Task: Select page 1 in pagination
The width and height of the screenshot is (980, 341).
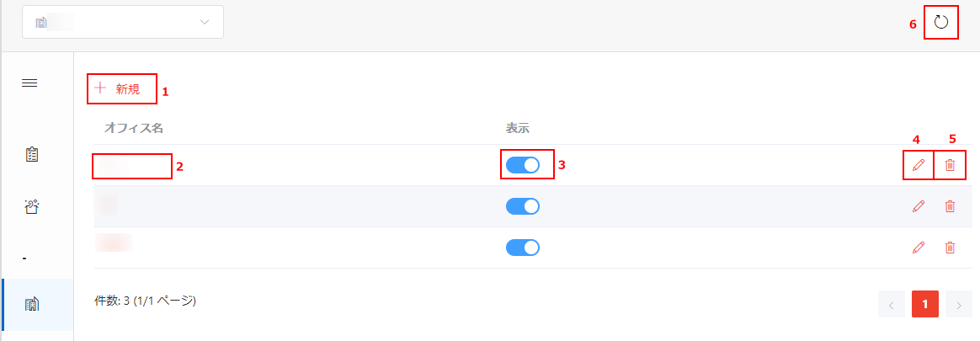Action: (925, 305)
